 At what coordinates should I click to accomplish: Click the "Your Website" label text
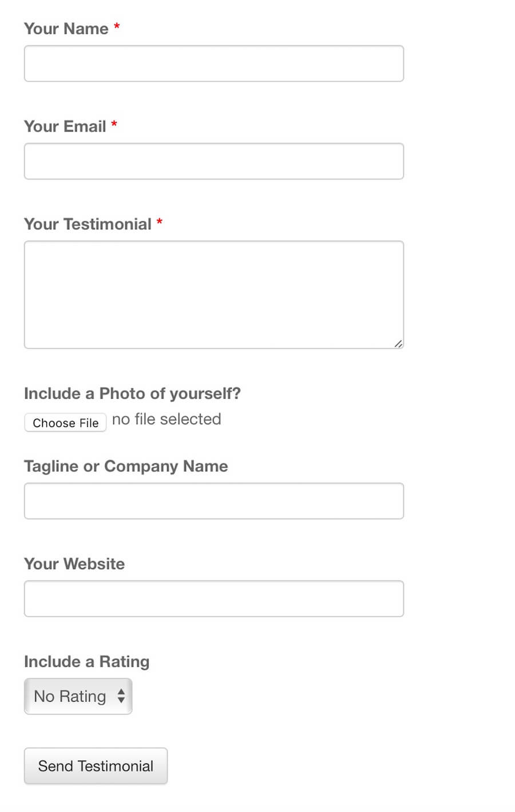click(74, 564)
